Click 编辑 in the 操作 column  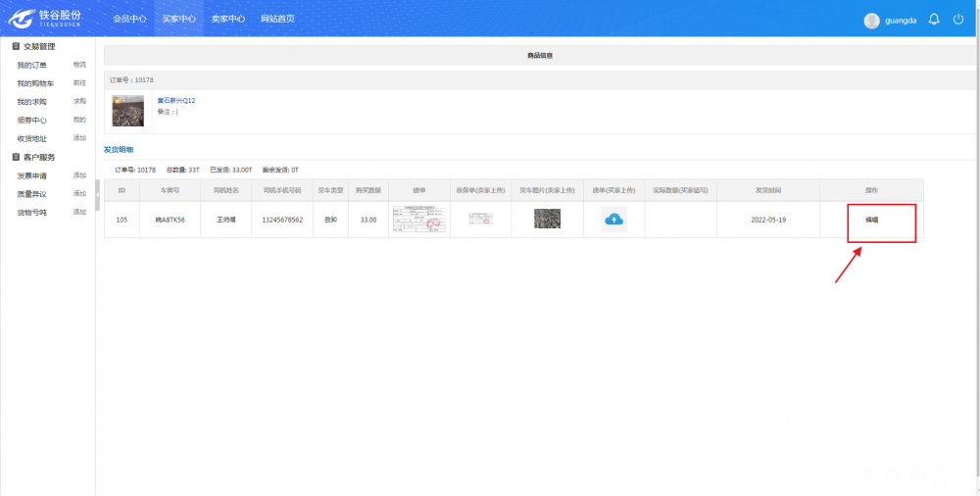pyautogui.click(x=871, y=220)
